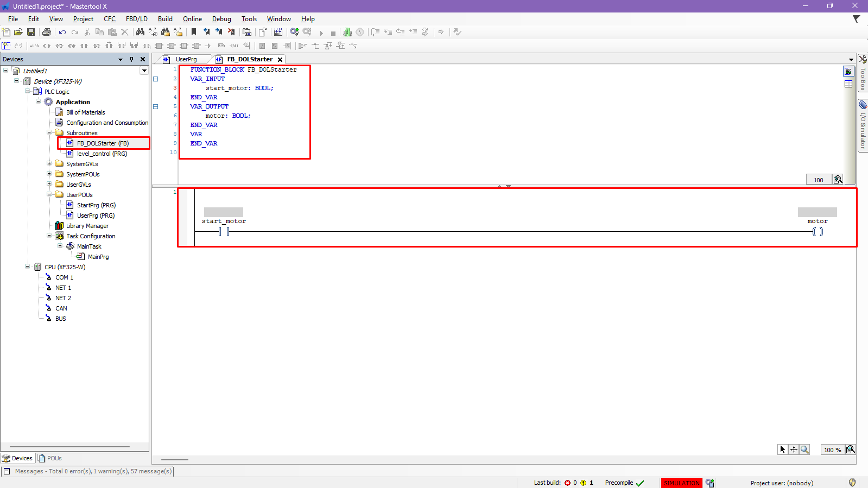Open the Messages bar at the bottom

(87, 471)
